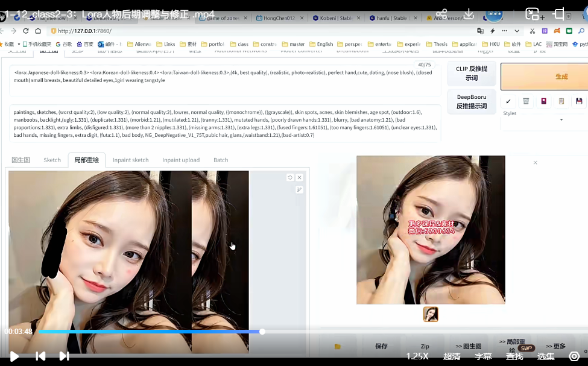The height and width of the screenshot is (366, 588).
Task: Change video quality 超清
Action: [452, 356]
